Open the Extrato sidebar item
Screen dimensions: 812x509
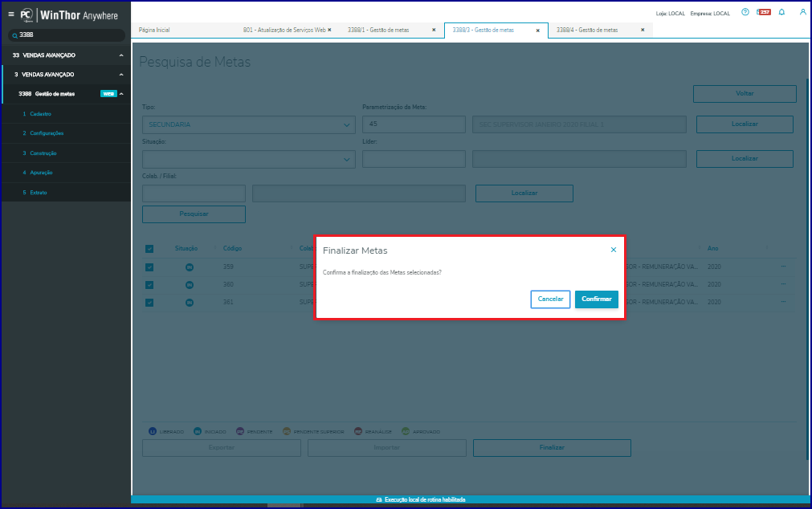tap(66, 193)
